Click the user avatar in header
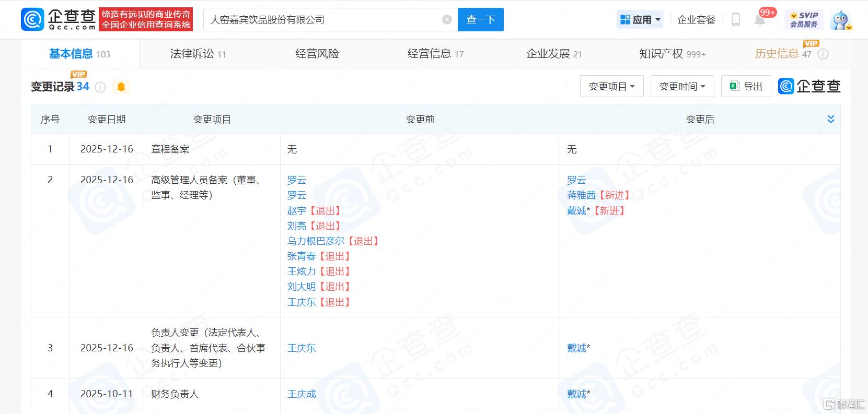868x414 pixels. [841, 20]
